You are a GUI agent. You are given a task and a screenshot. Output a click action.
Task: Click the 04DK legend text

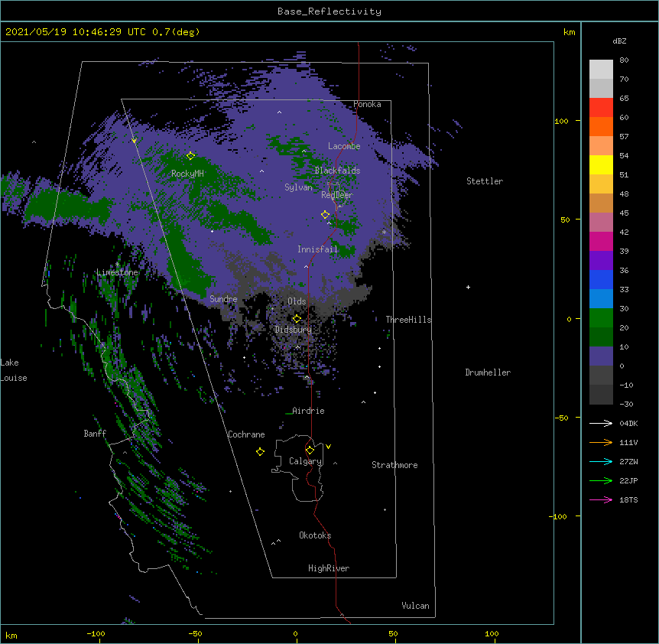[x=628, y=423]
